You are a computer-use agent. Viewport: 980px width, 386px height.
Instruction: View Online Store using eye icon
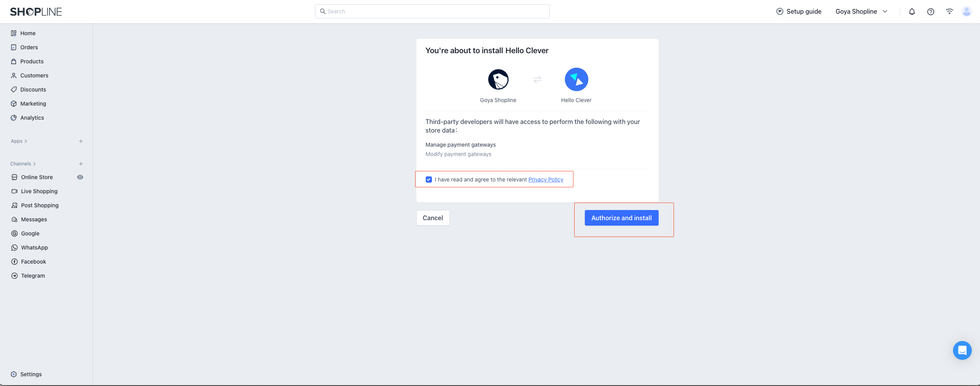click(80, 177)
